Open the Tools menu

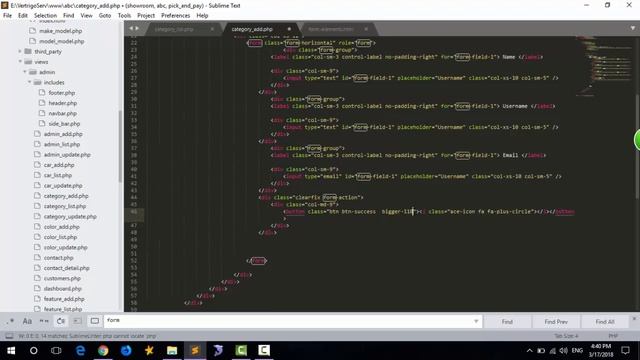(124, 16)
